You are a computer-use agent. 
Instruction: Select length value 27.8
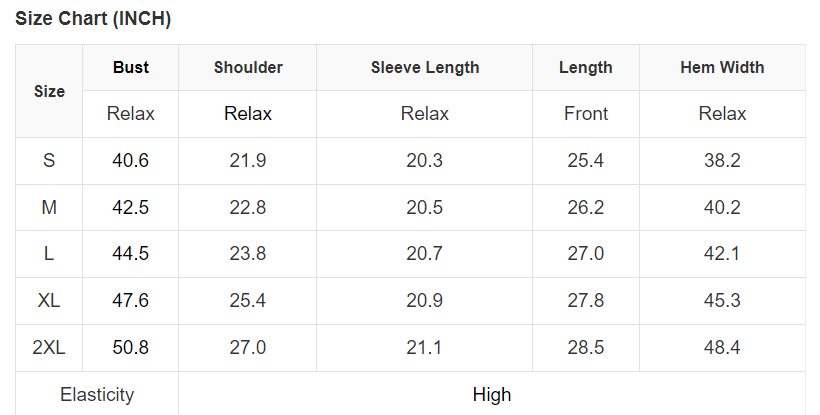(586, 301)
